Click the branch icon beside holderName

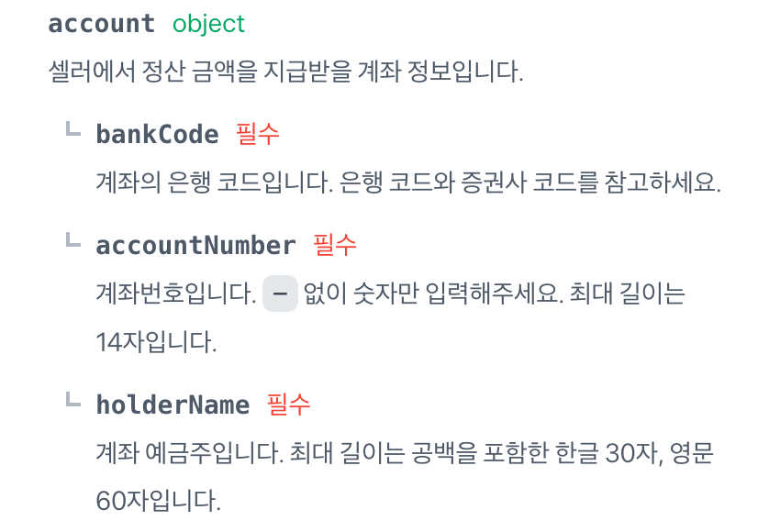point(73,400)
